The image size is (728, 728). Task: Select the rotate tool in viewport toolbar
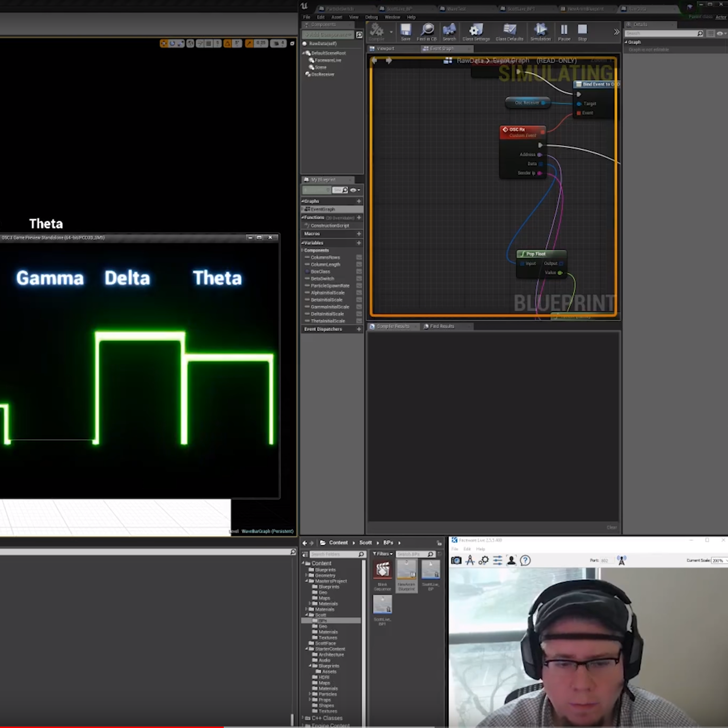(172, 43)
